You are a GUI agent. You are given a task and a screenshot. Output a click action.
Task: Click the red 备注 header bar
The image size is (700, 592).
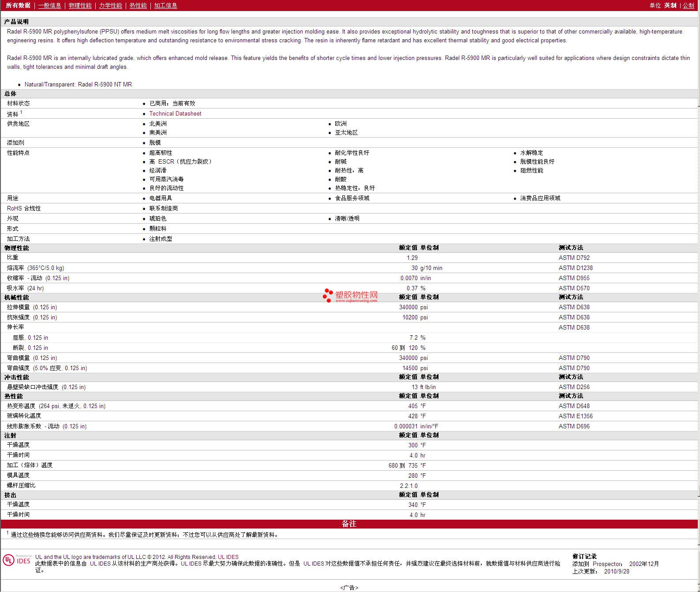coord(349,524)
